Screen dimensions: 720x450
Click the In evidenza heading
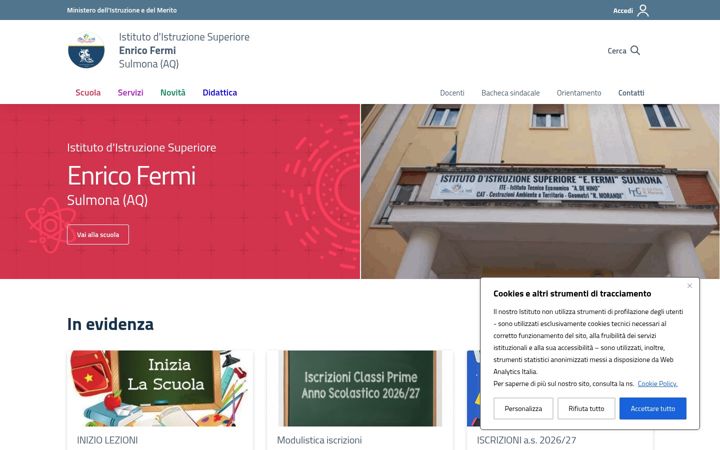(x=110, y=324)
